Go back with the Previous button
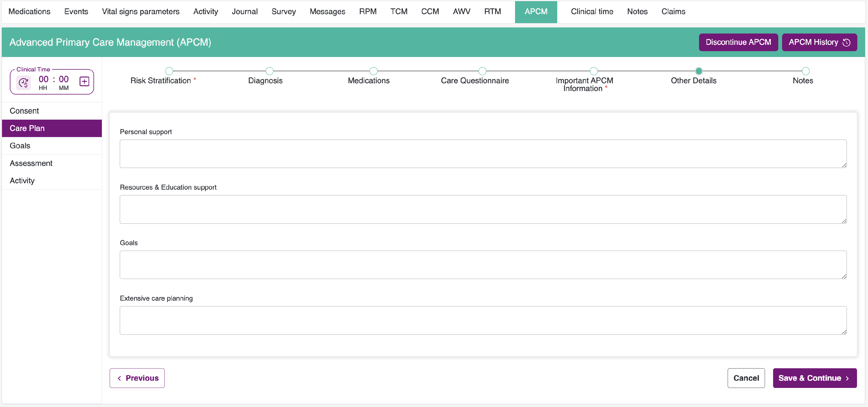 [137, 378]
